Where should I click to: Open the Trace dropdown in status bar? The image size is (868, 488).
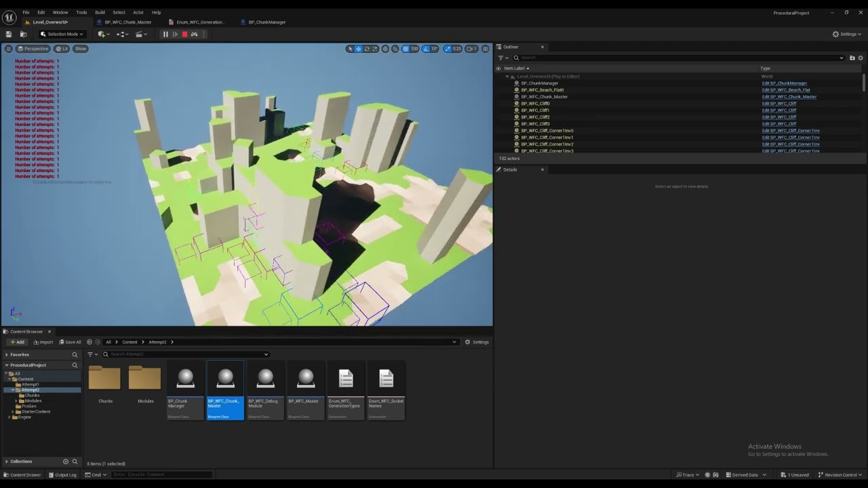point(688,475)
